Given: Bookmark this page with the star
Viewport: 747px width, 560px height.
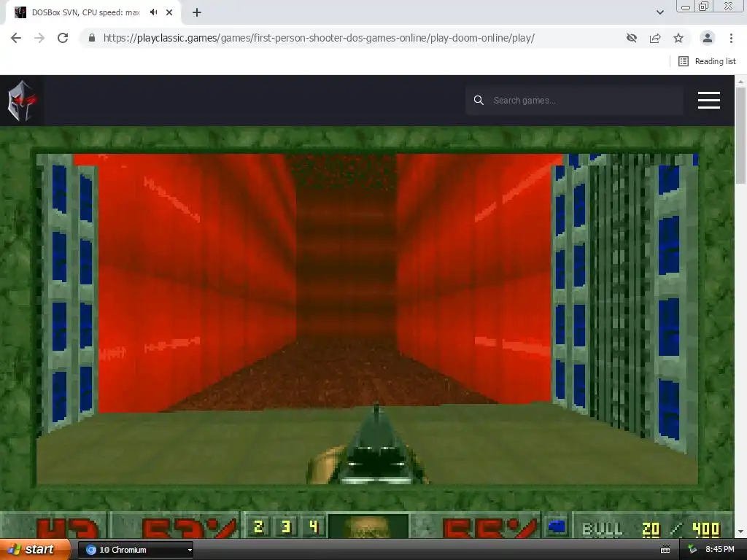Looking at the screenshot, I should click(x=678, y=38).
